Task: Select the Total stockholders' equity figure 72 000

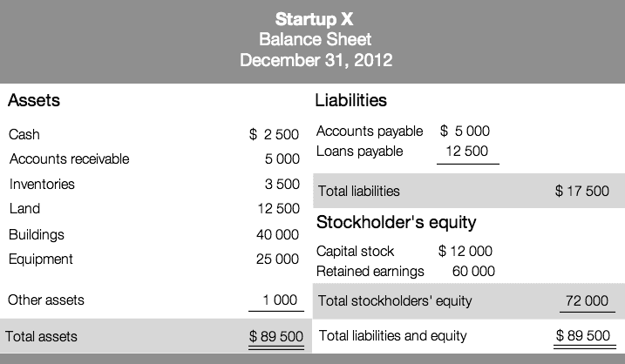Action: tap(588, 300)
